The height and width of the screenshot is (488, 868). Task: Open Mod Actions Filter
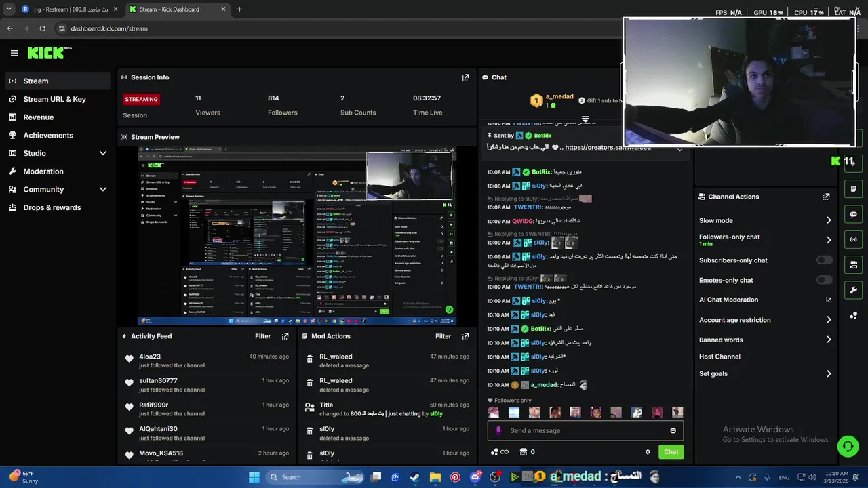(443, 336)
